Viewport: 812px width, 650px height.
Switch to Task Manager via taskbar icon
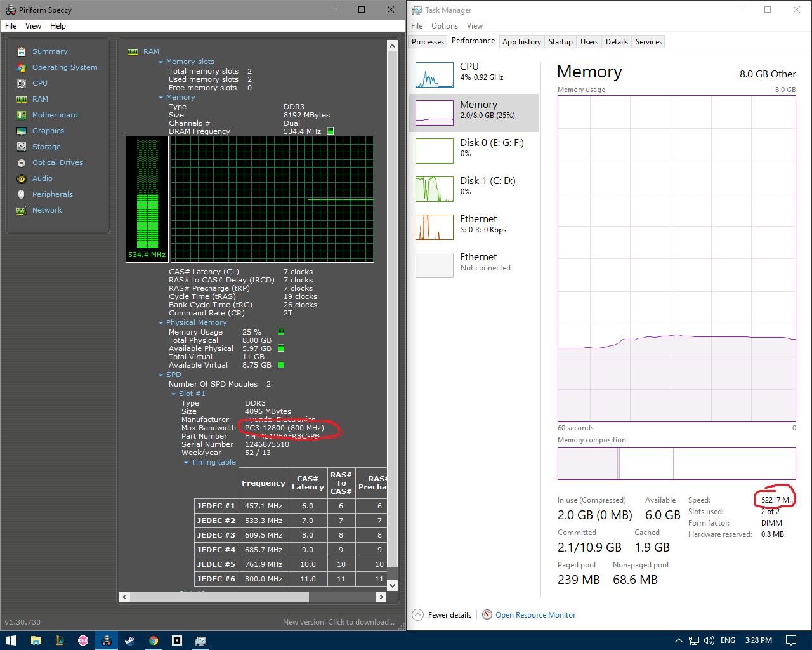(200, 640)
